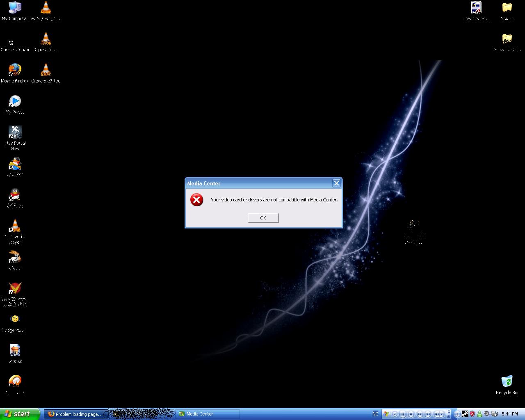This screenshot has width=525, height=420.
Task: Skip to previous track in taskbar media toolbar
Action: click(420, 414)
